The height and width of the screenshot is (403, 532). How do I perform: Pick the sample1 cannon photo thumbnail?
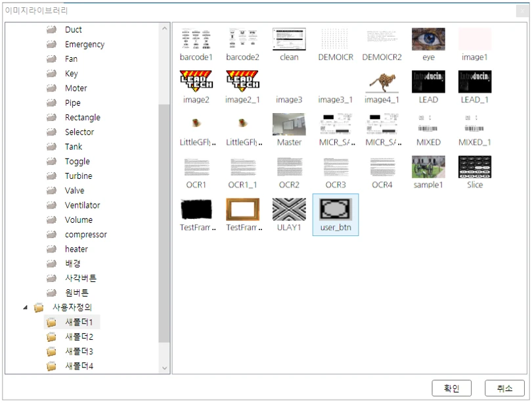[428, 167]
